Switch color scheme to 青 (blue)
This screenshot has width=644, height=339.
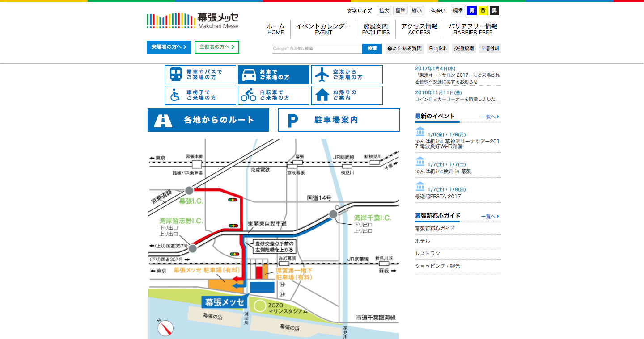click(x=472, y=10)
